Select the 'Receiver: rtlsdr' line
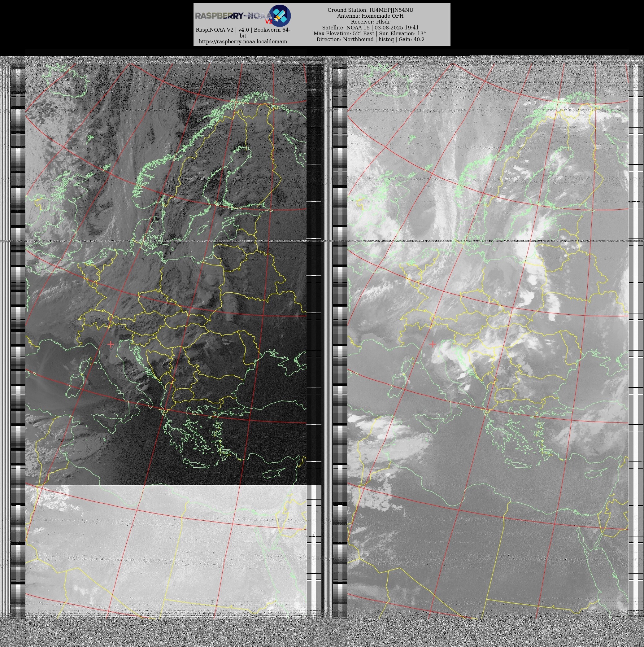644x647 pixels. click(x=370, y=22)
